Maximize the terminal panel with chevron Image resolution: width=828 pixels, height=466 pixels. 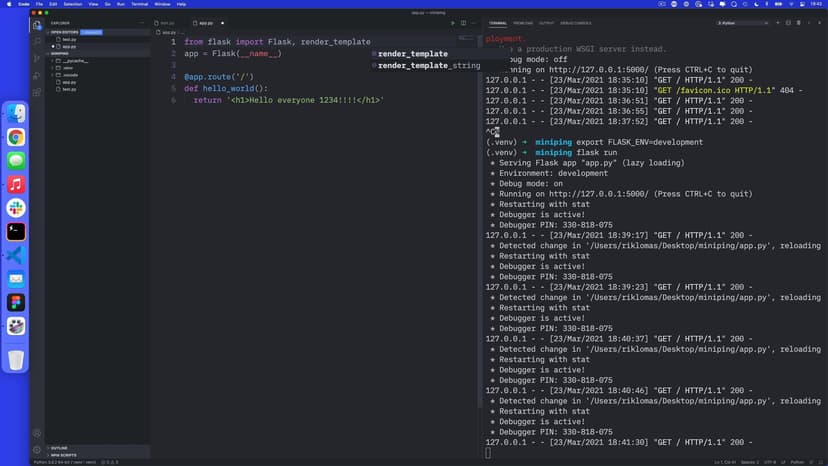(809, 22)
